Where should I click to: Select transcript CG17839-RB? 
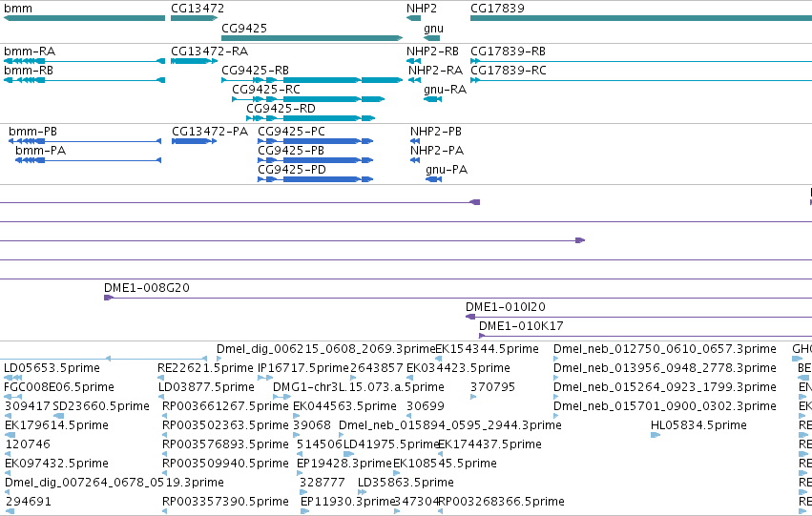641,61
